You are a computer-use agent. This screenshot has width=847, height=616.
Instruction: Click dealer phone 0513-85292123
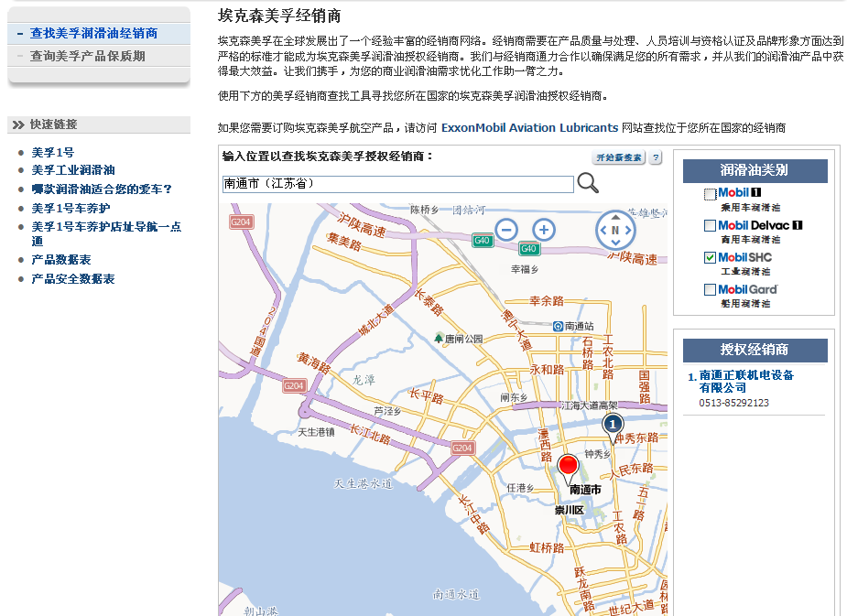733,403
